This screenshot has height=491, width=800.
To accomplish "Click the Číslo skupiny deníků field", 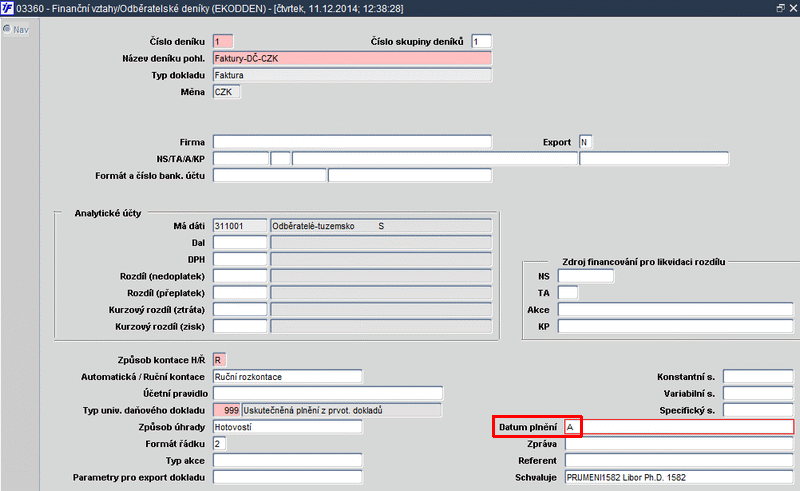I will [481, 41].
